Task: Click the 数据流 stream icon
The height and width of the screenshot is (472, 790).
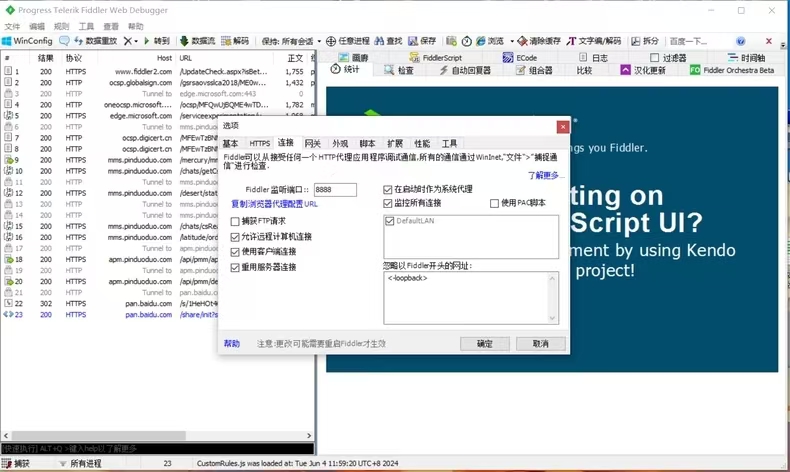Action: click(184, 41)
